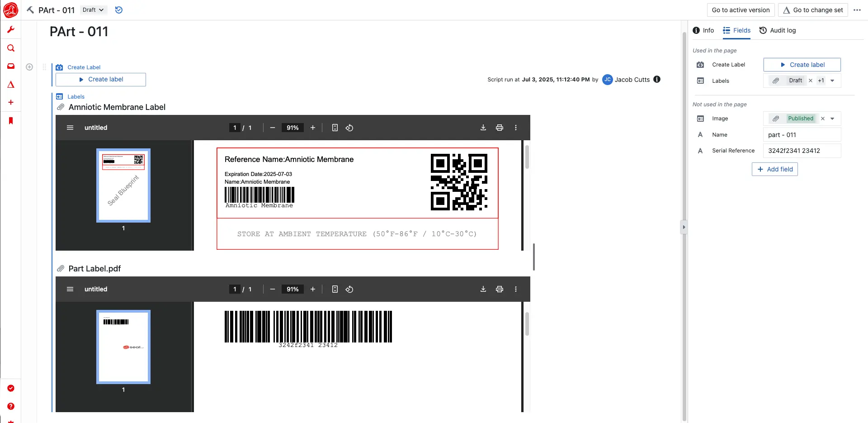Switch to the Info tab
Screen dimensions: 868x423
[703, 30]
